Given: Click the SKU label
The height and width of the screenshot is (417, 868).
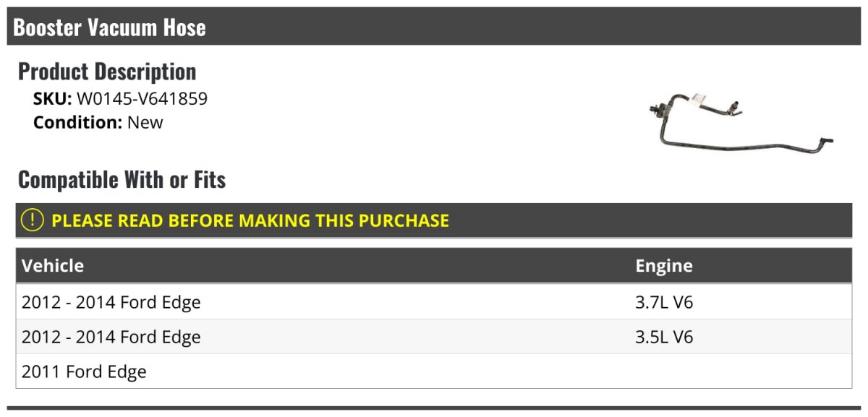Looking at the screenshot, I should click(x=53, y=98).
